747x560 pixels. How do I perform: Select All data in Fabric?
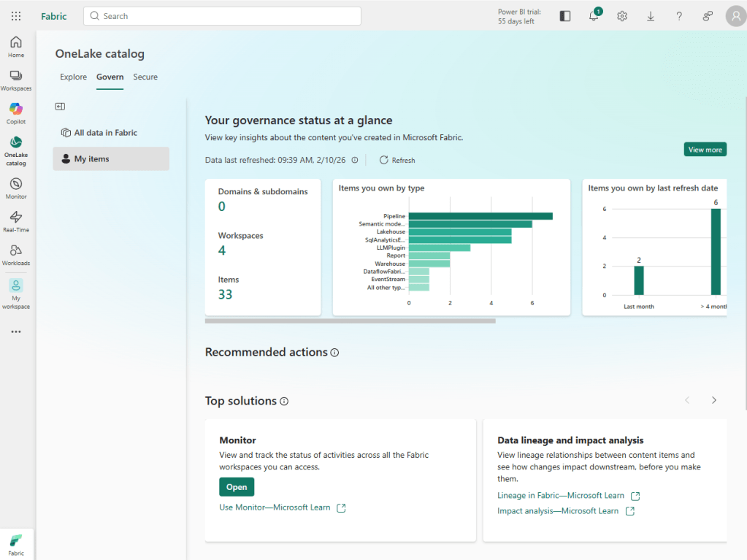pos(105,133)
